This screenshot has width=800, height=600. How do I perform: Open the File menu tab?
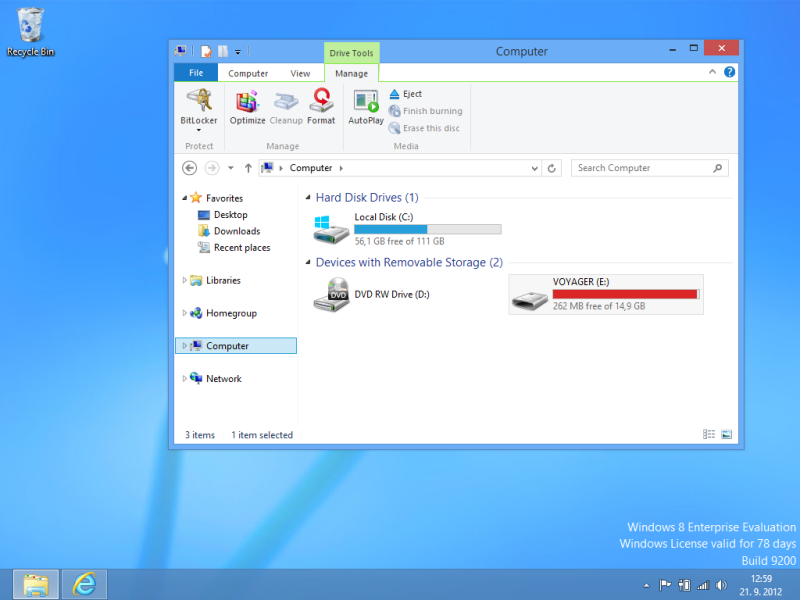(x=196, y=73)
